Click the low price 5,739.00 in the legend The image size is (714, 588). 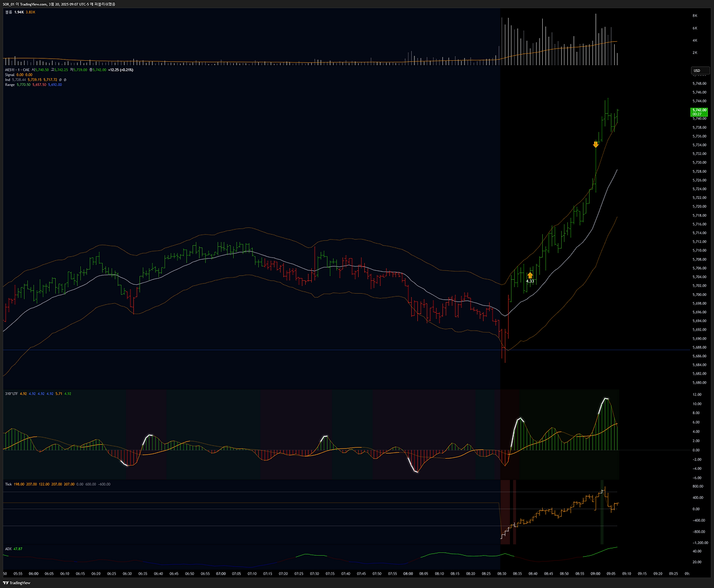click(79, 70)
